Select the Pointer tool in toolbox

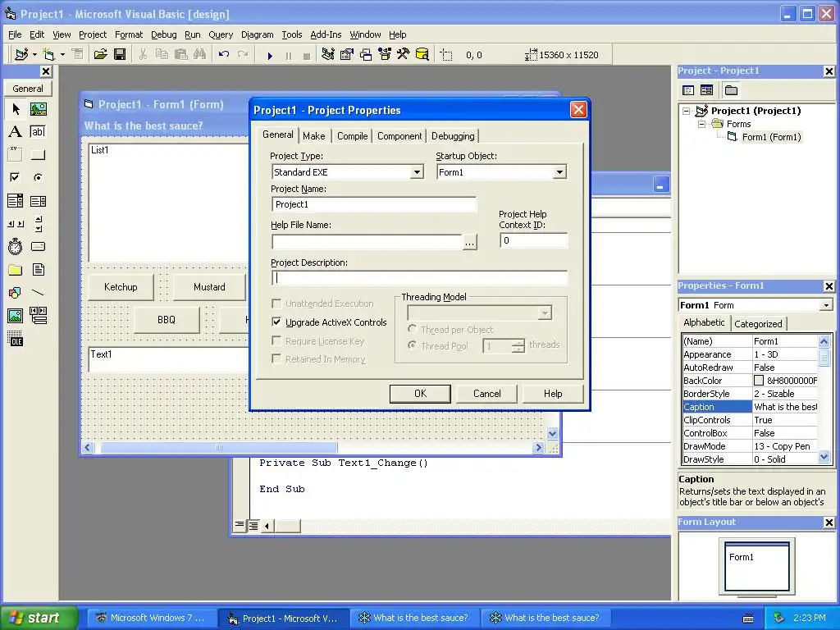click(x=16, y=109)
